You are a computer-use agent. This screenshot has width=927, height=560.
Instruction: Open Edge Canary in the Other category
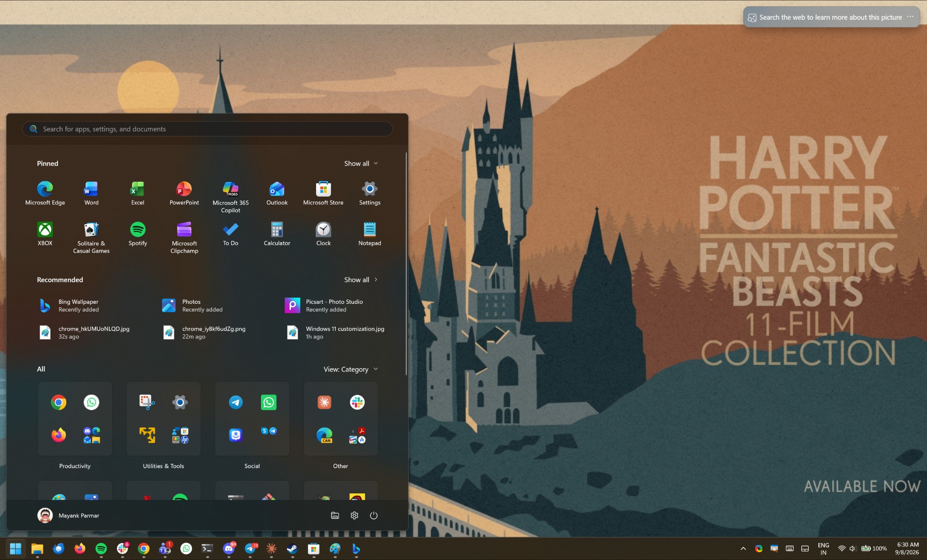coord(324,435)
